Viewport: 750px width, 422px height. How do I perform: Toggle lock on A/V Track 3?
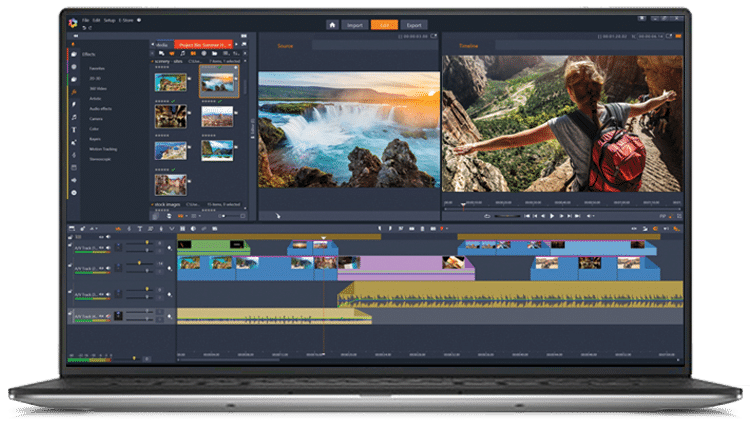(x=70, y=291)
